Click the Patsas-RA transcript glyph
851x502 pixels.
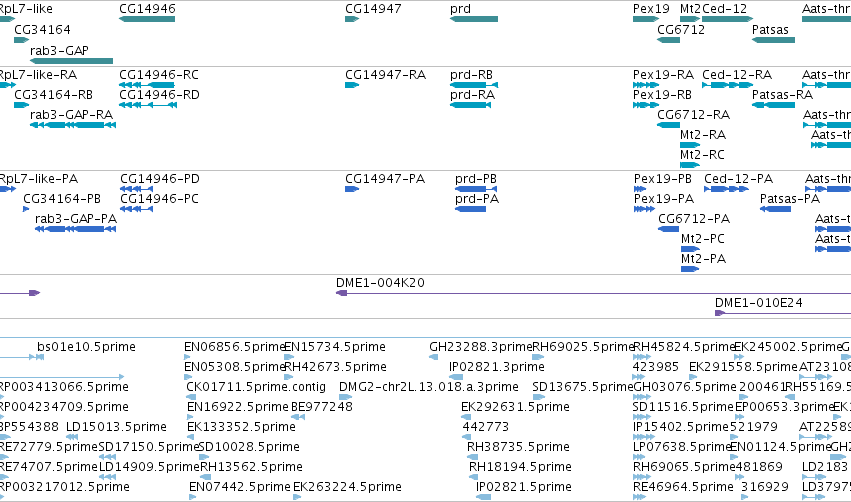[x=773, y=105]
